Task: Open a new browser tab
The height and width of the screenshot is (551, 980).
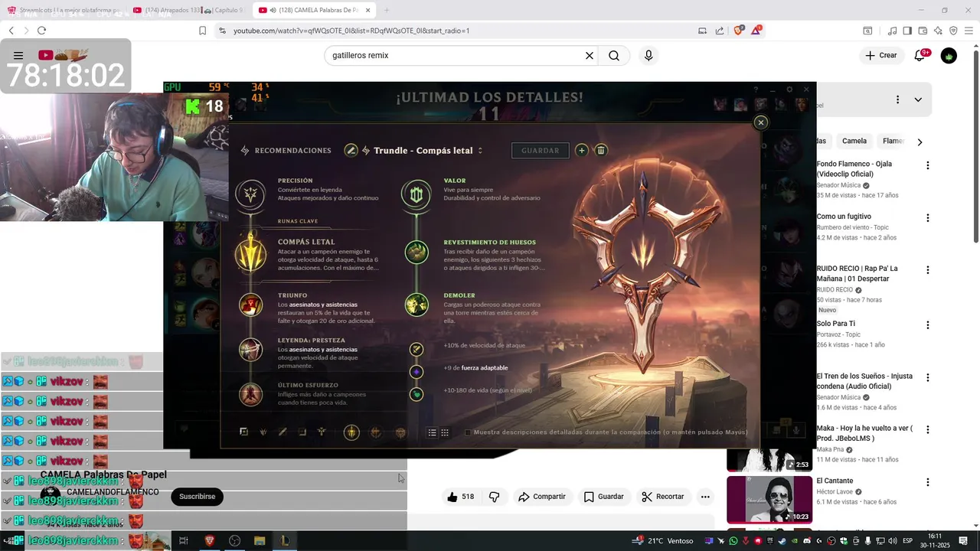Action: [x=387, y=10]
